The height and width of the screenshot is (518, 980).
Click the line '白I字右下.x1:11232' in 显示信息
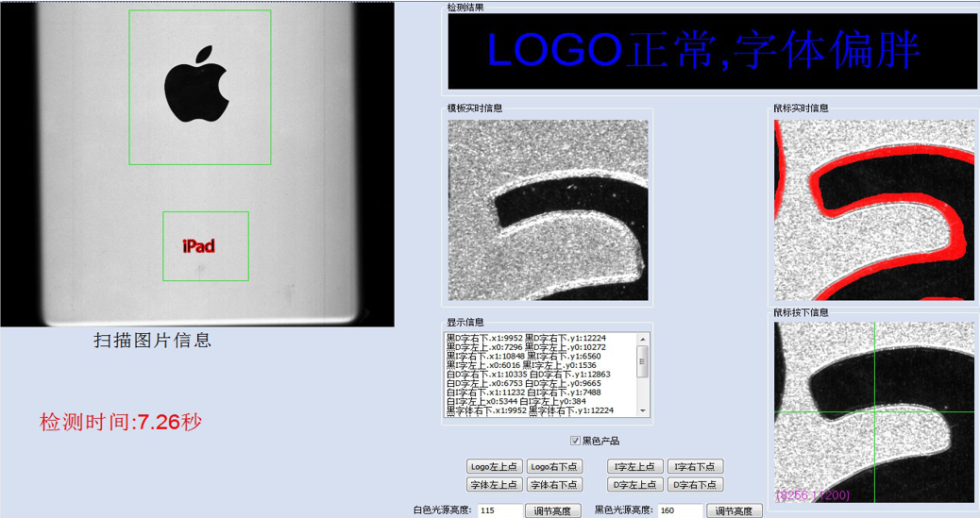pos(524,393)
